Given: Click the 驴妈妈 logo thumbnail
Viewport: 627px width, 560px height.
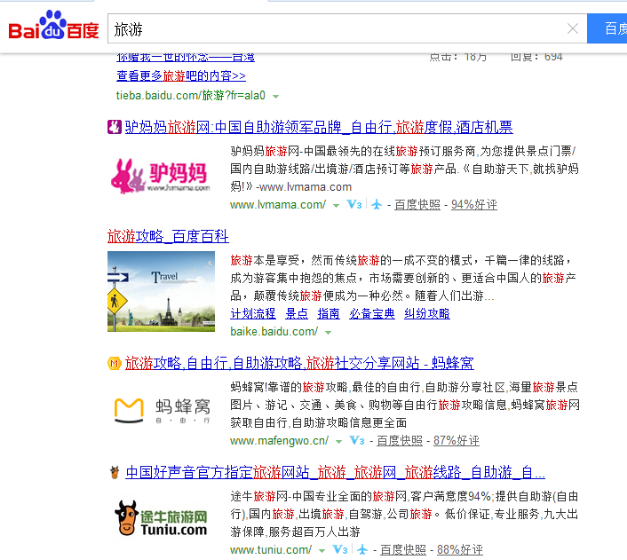Looking at the screenshot, I should point(161,176).
